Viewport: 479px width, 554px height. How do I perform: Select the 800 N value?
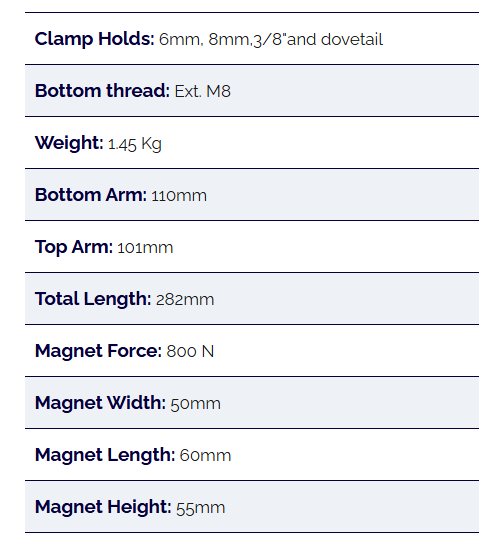pyautogui.click(x=190, y=352)
